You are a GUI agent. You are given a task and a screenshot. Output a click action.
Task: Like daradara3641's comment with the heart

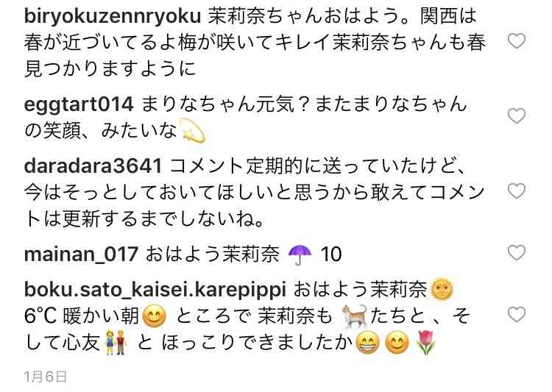517,191
